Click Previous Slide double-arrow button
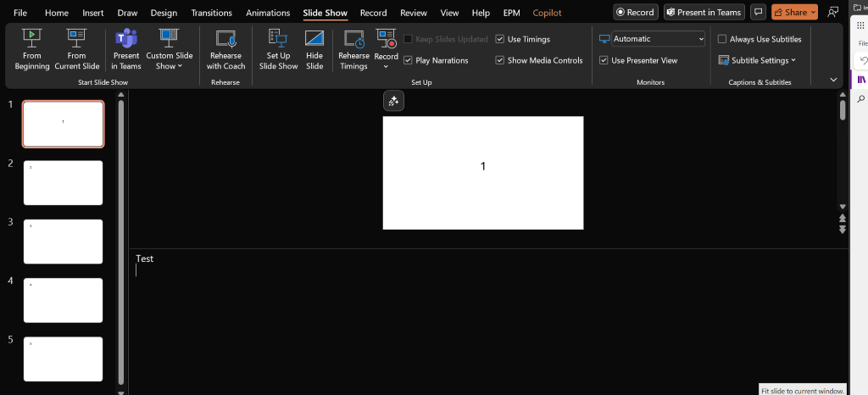The width and height of the screenshot is (868, 395). click(843, 219)
